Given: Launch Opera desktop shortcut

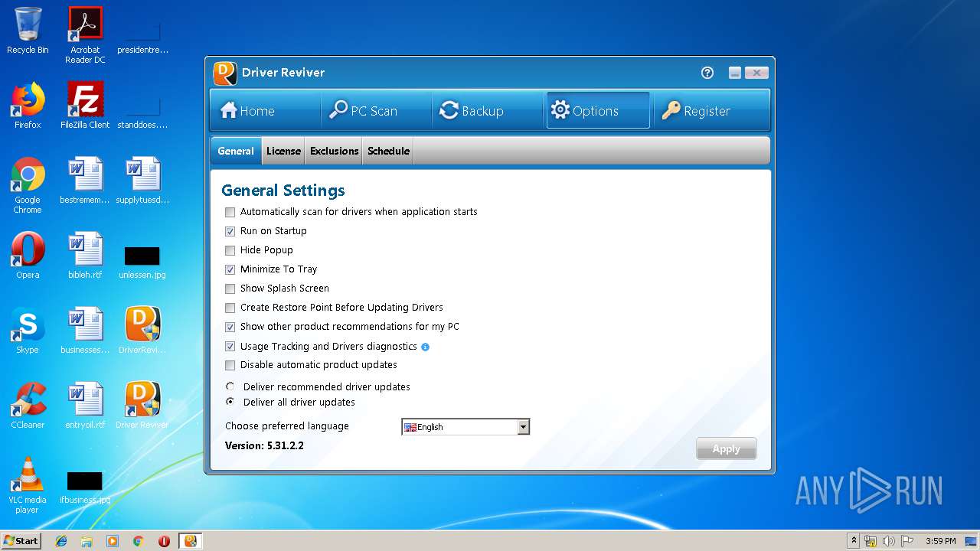Looking at the screenshot, I should pos(28,256).
